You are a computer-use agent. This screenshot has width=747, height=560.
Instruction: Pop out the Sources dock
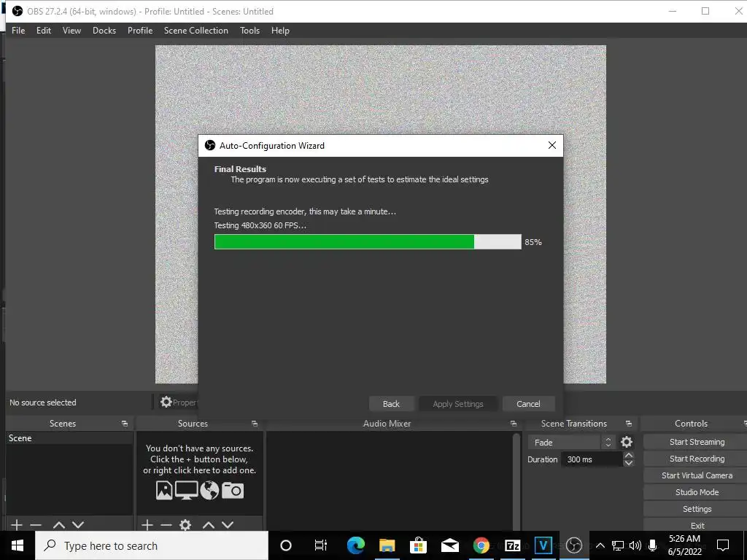pos(255,424)
